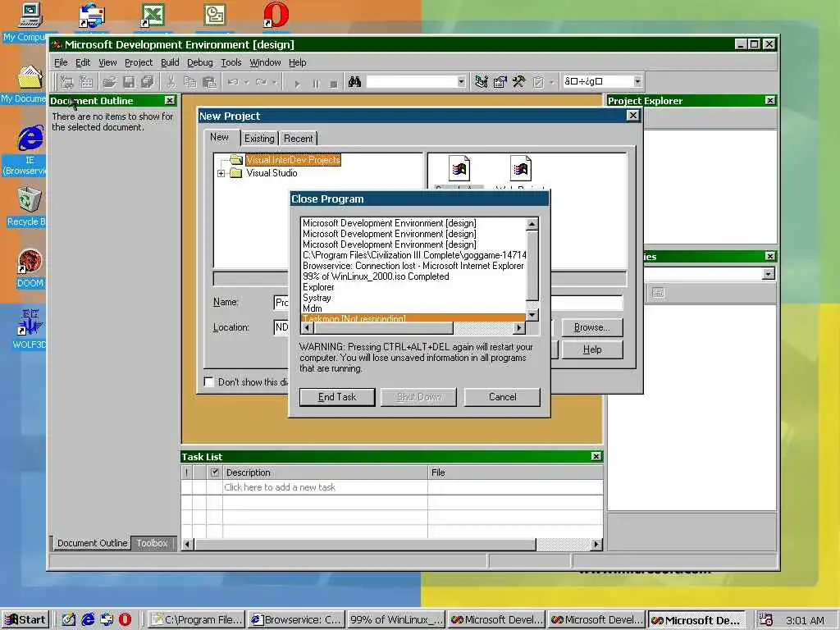
Task: Check the Don't show this dialog checkbox
Action: click(x=209, y=382)
